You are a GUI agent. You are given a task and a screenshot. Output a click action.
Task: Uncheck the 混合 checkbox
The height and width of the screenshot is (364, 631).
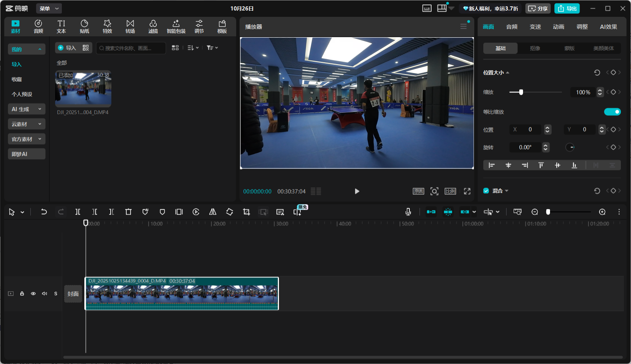coord(486,191)
